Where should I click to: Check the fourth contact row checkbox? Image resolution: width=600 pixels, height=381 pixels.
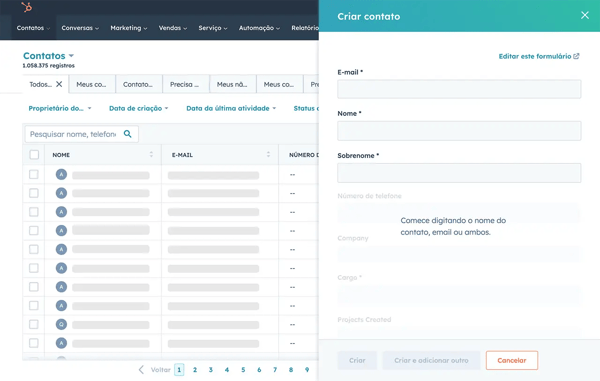tap(34, 231)
